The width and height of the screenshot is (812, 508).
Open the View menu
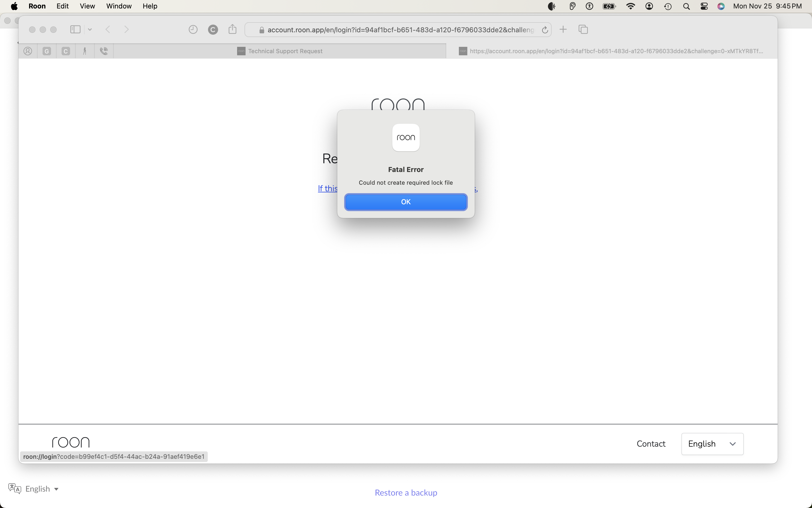pos(87,6)
